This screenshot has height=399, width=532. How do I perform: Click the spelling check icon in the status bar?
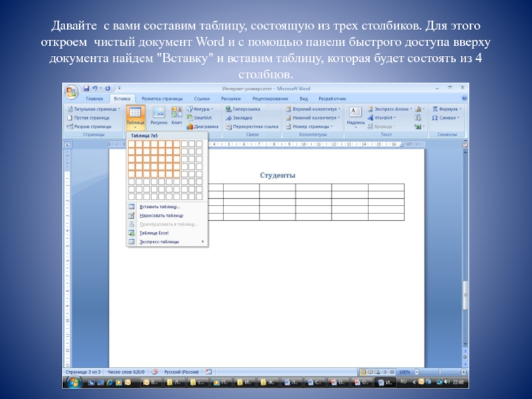coord(155,372)
